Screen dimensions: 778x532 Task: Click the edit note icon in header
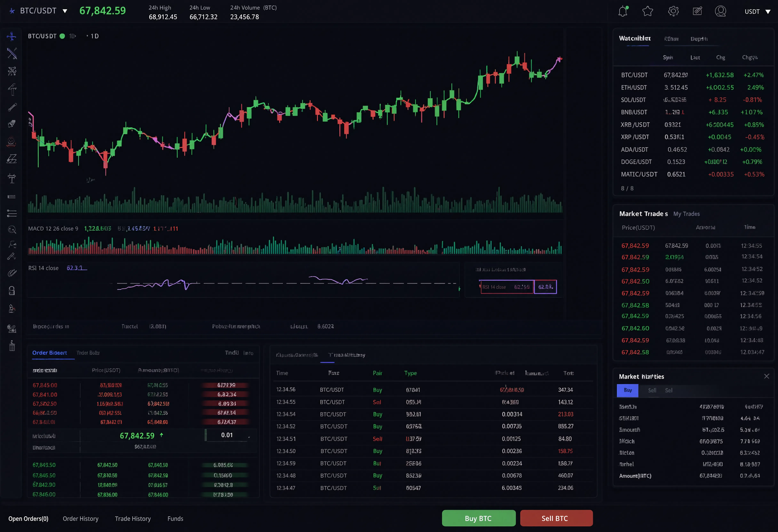pyautogui.click(x=697, y=11)
